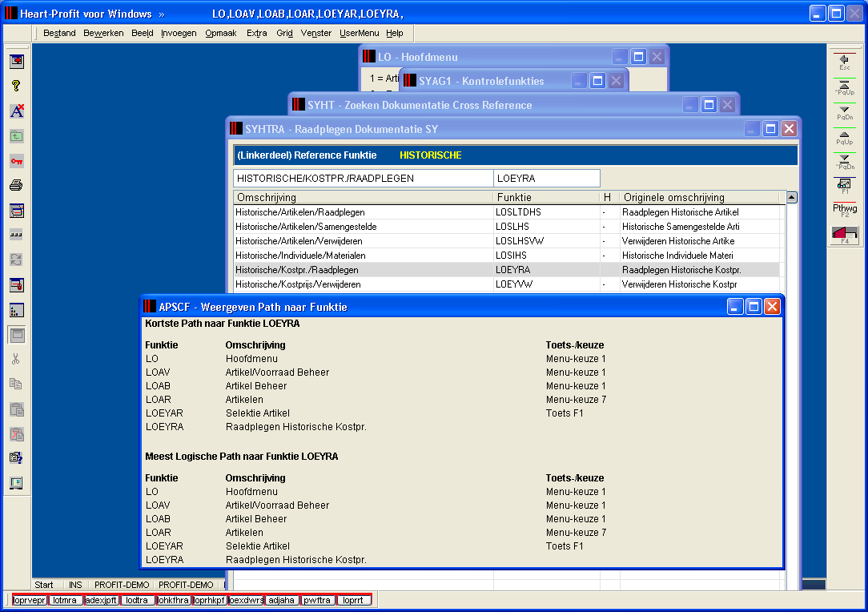The width and height of the screenshot is (868, 612).
Task: Select the Historische/Individuele/Materialen row
Action: 507,256
